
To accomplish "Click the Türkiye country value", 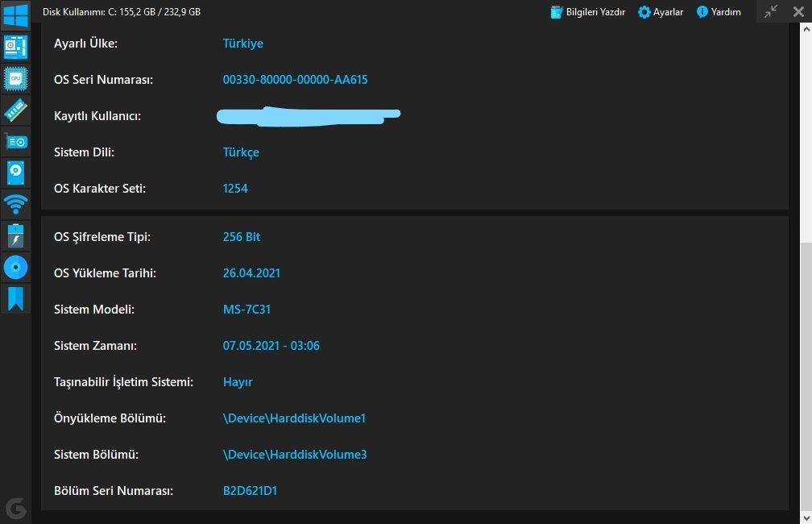I will click(x=243, y=44).
